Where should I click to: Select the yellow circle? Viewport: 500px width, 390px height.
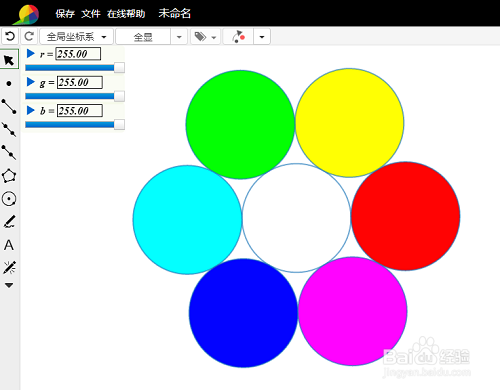tap(350, 123)
